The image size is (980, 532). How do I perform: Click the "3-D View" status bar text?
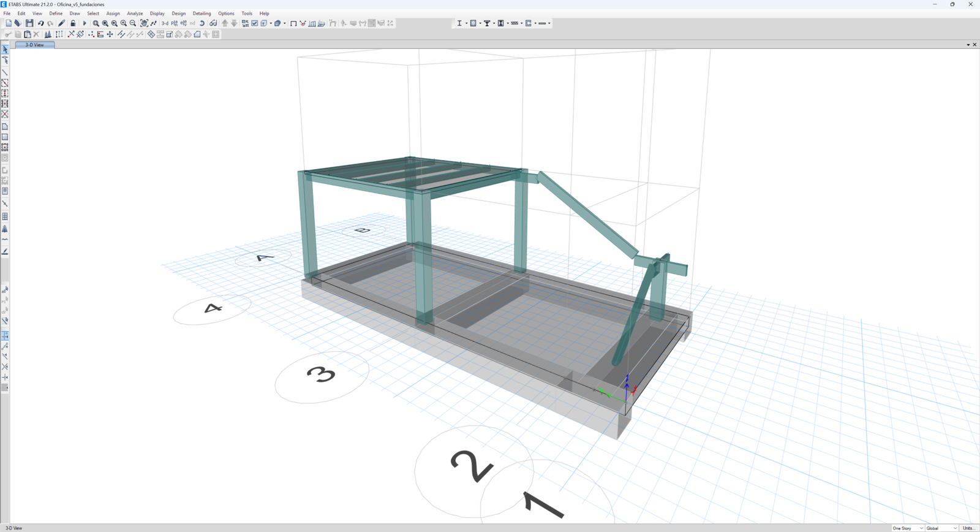pyautogui.click(x=13, y=528)
